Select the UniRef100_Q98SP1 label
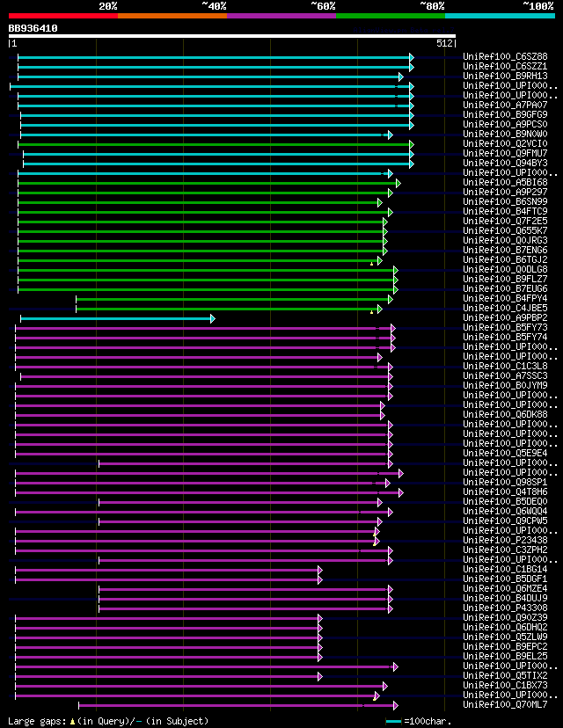This screenshot has width=563, height=728. [505, 483]
